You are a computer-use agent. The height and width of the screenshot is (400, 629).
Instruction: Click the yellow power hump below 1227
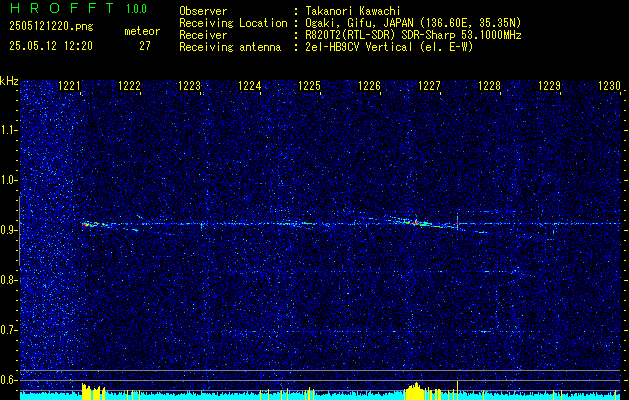(416, 391)
